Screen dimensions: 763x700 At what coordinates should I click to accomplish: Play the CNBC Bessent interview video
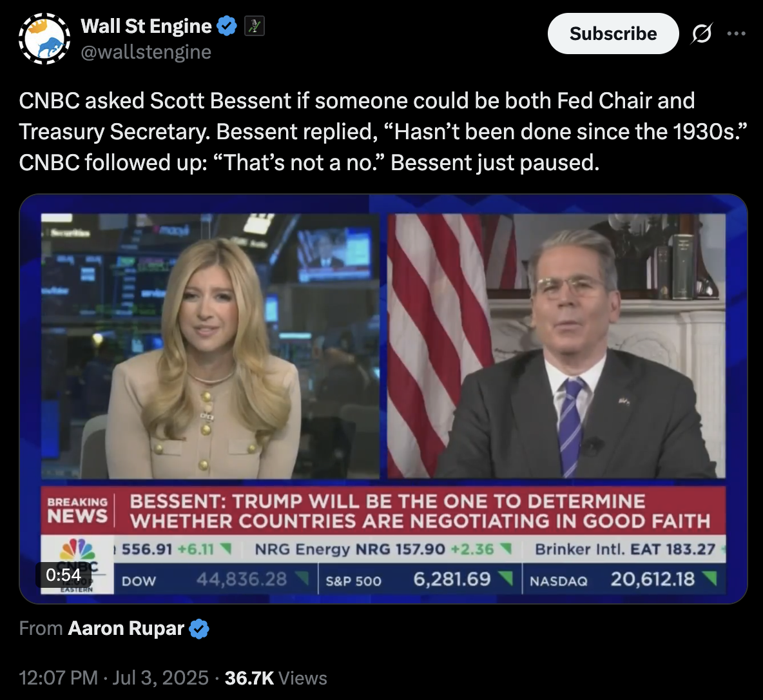(x=383, y=399)
